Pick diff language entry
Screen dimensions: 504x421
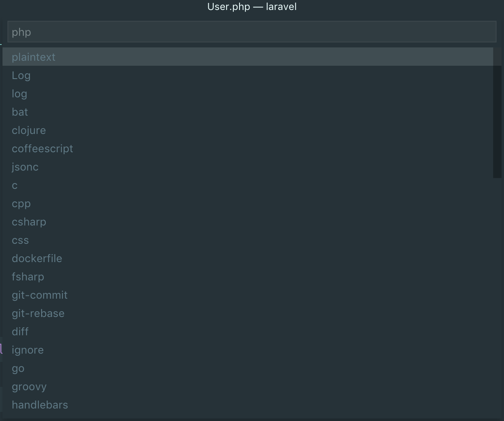pos(20,332)
